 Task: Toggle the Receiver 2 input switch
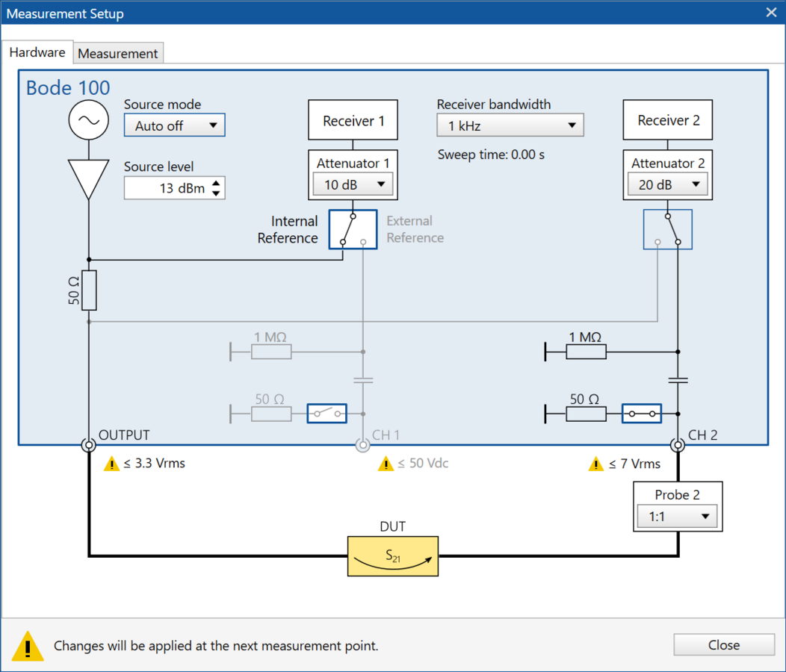click(x=668, y=229)
